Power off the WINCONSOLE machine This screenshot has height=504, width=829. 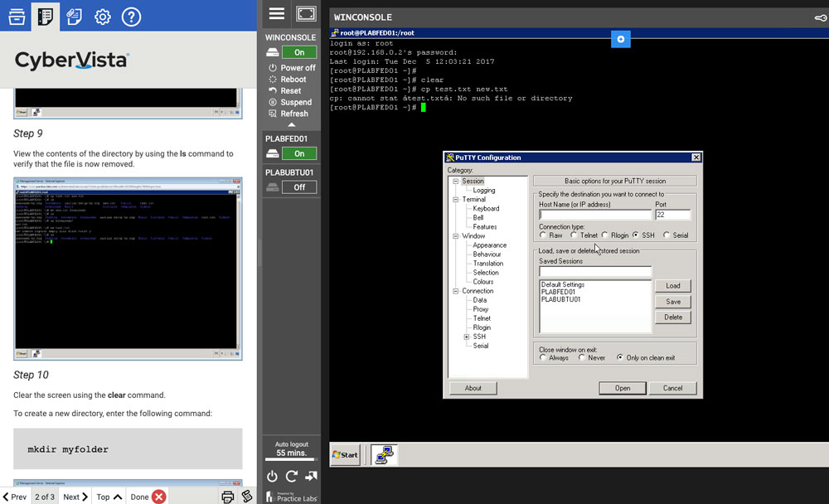[292, 68]
